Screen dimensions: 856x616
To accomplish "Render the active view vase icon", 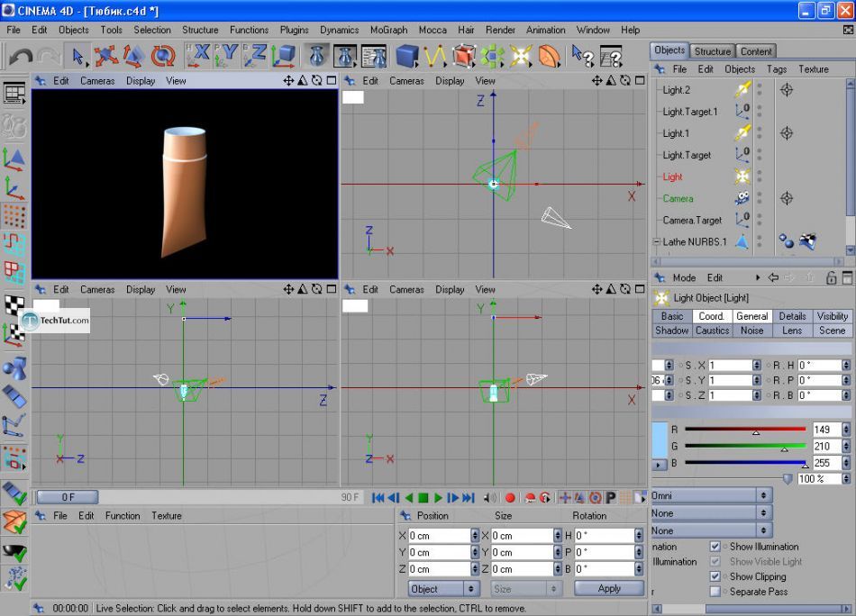I will 316,56.
